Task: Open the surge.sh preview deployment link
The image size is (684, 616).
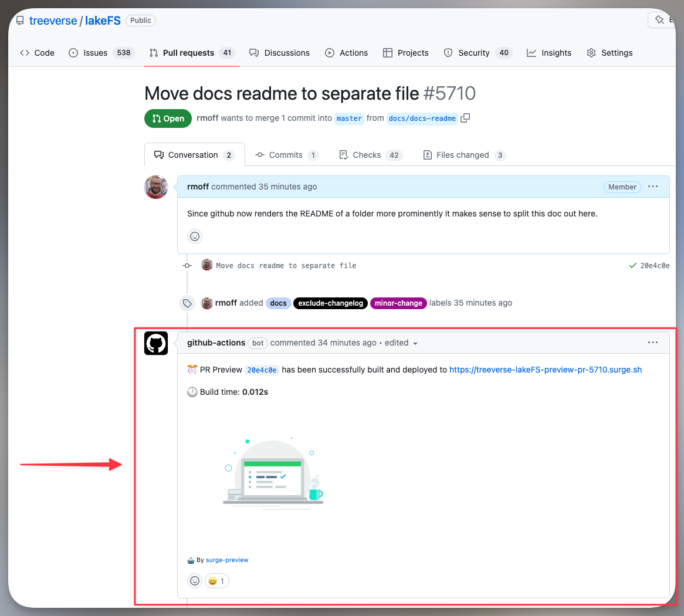Action: [x=546, y=370]
